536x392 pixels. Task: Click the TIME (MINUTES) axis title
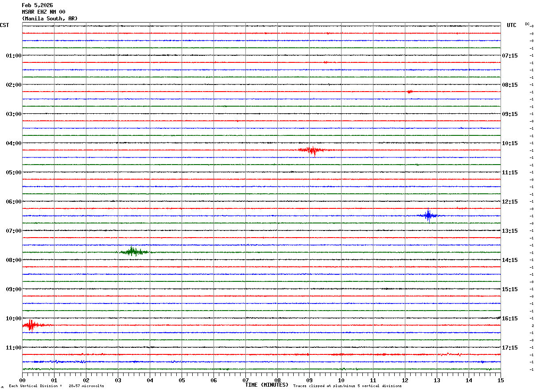point(267,385)
